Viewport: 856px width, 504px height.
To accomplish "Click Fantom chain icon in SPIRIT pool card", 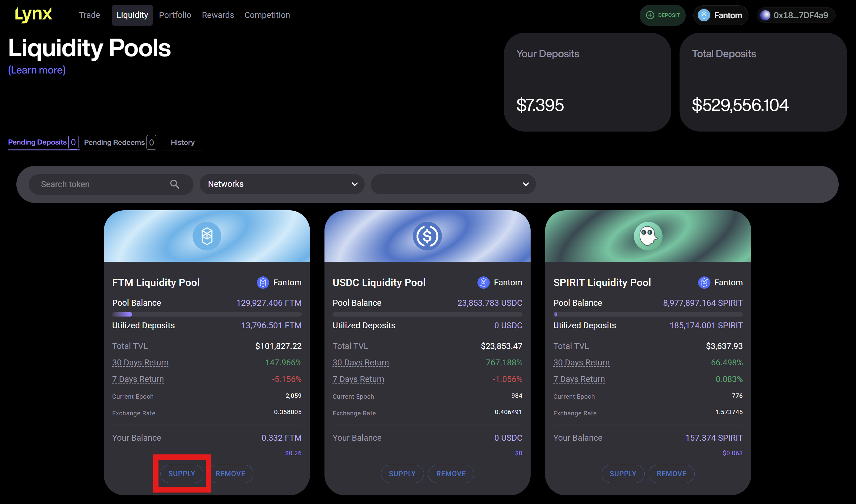I will [704, 282].
